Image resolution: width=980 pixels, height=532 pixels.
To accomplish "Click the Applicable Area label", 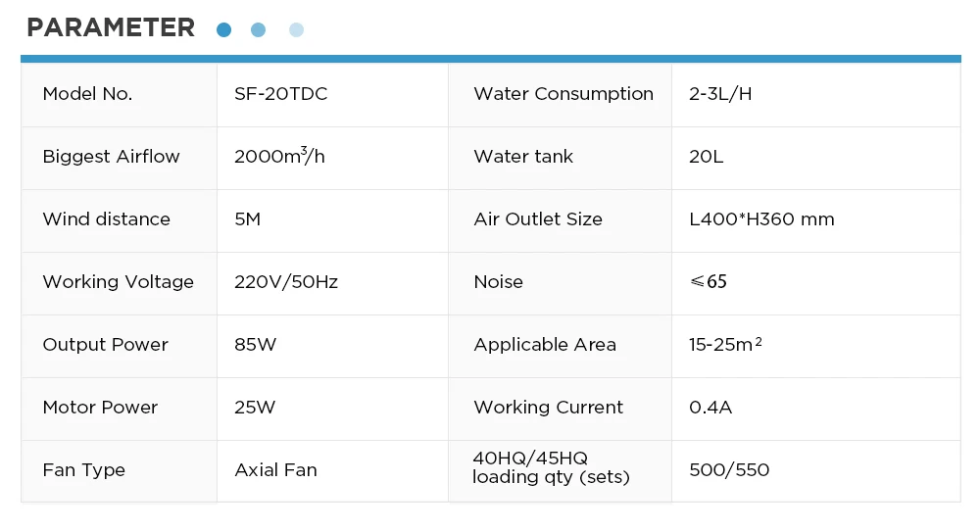I will coord(545,345).
